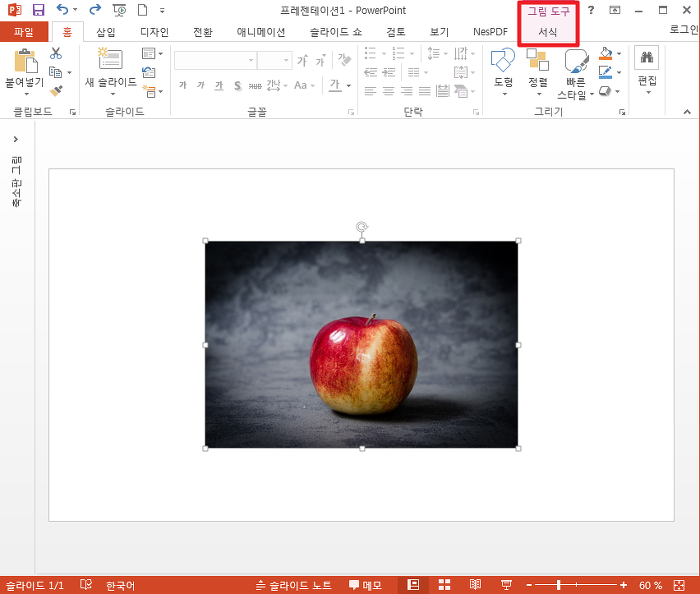Toggle bold formatting
This screenshot has width=700, height=594.
click(x=183, y=85)
